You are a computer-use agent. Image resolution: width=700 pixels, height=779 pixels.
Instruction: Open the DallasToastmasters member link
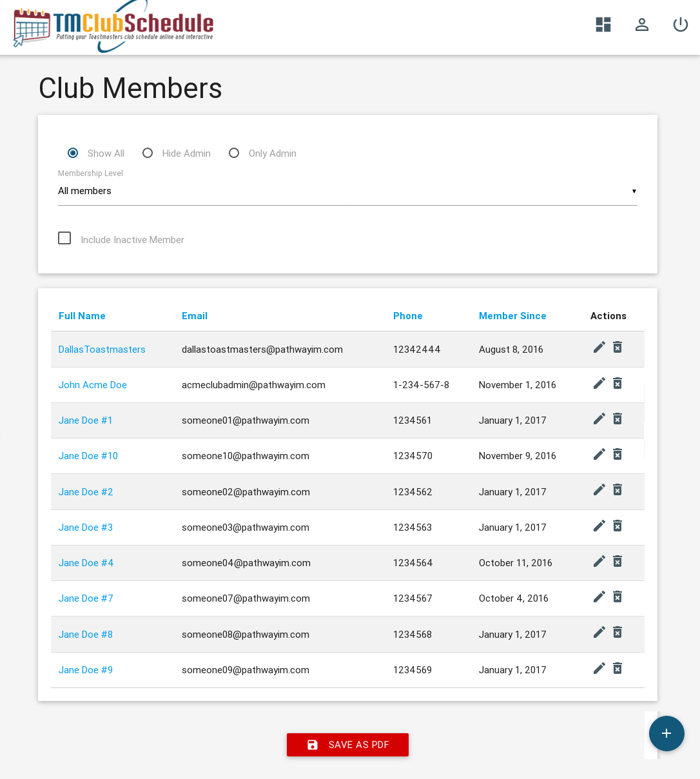(102, 350)
